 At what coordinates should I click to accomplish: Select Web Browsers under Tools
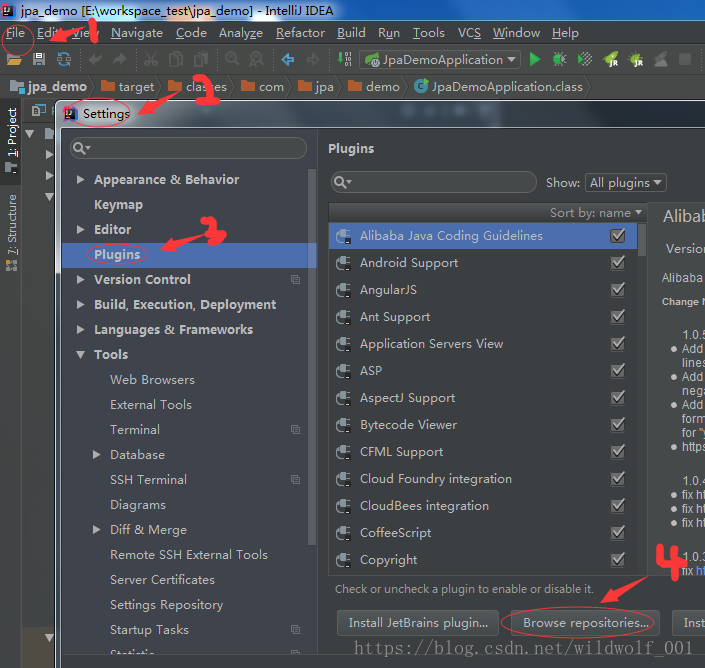click(152, 379)
